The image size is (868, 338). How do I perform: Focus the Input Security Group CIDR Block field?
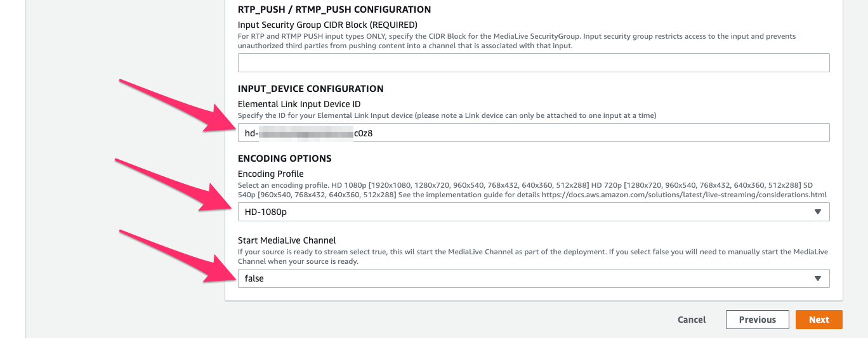point(534,63)
